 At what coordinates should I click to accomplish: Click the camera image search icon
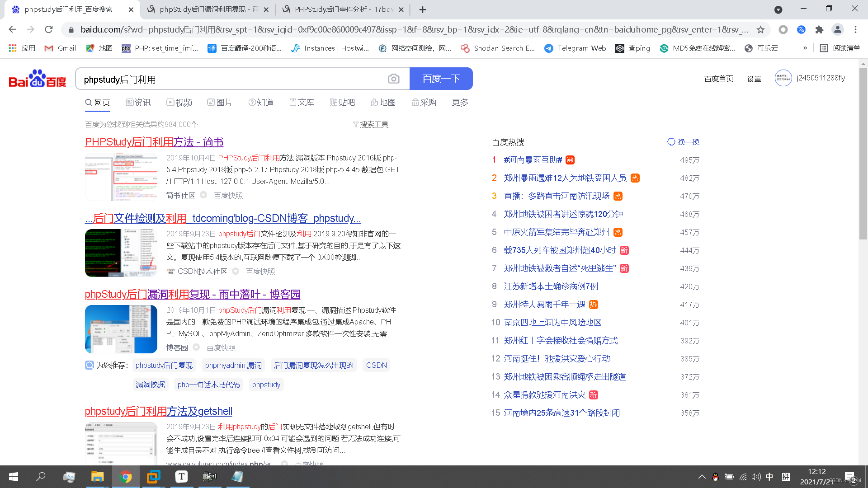tap(393, 79)
